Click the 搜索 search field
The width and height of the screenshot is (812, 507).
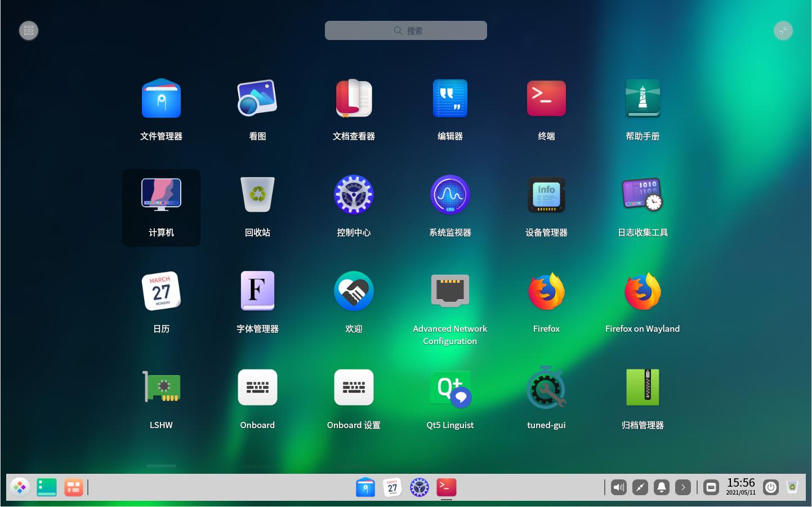(406, 30)
